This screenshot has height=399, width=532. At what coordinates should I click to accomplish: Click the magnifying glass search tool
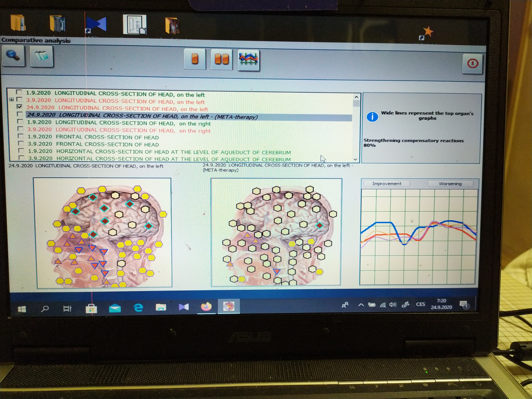click(x=13, y=56)
